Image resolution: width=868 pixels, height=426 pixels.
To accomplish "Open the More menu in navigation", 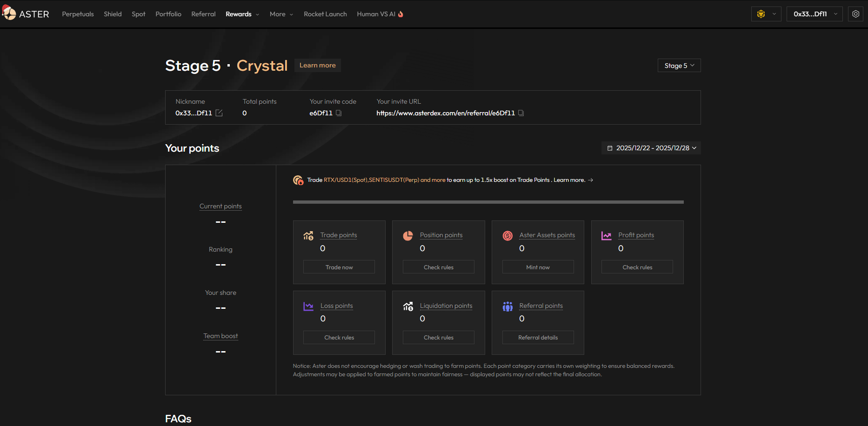I will click(281, 14).
